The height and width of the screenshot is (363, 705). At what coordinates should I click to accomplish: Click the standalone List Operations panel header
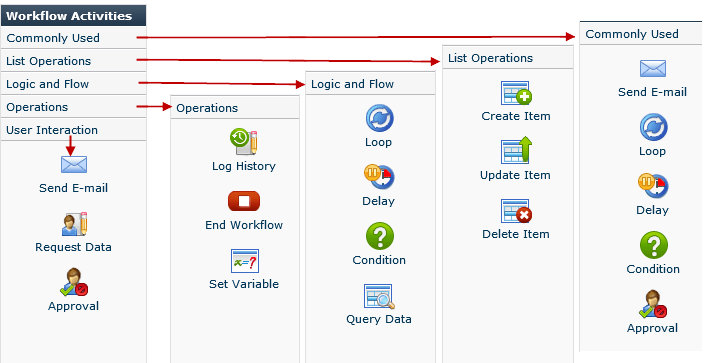click(x=508, y=58)
